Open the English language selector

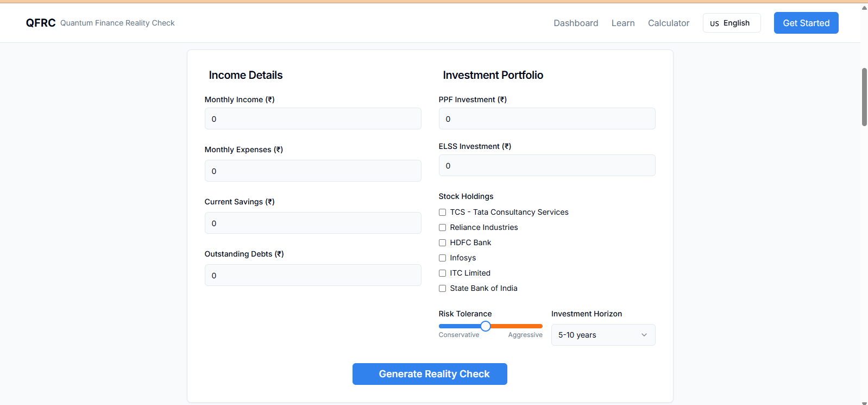click(731, 23)
